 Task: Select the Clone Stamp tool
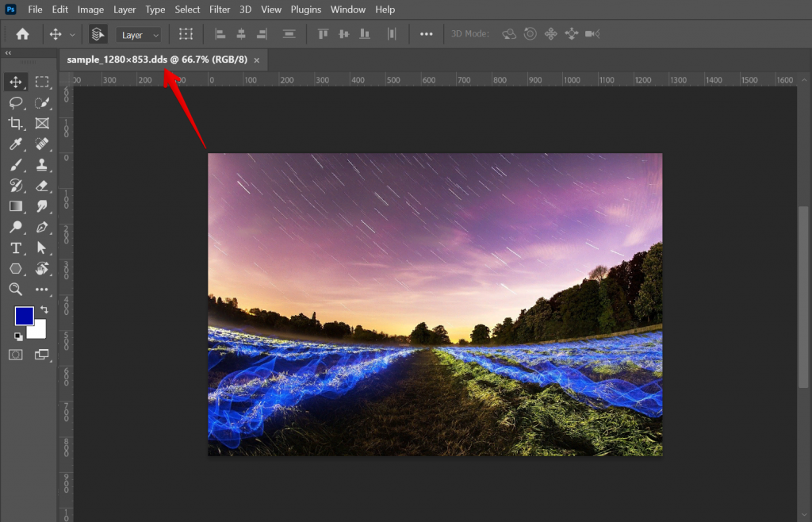click(42, 165)
